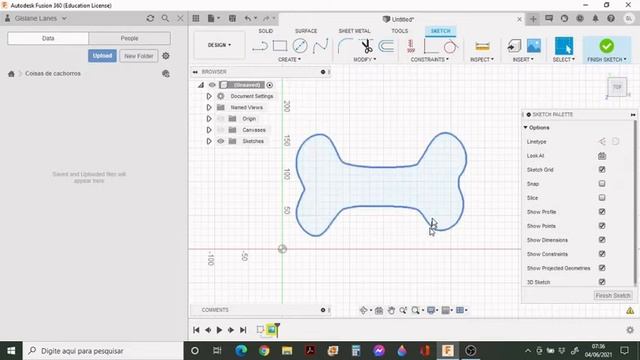Enable the Slice checkbox
This screenshot has height=360, width=640.
point(602,198)
